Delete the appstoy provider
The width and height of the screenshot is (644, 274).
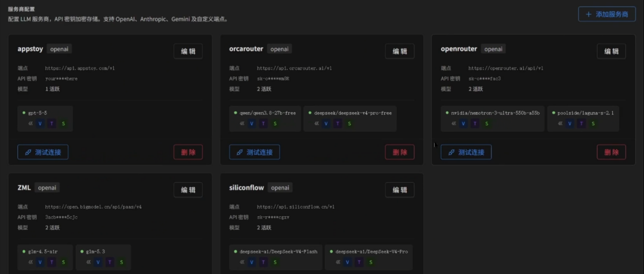point(188,152)
